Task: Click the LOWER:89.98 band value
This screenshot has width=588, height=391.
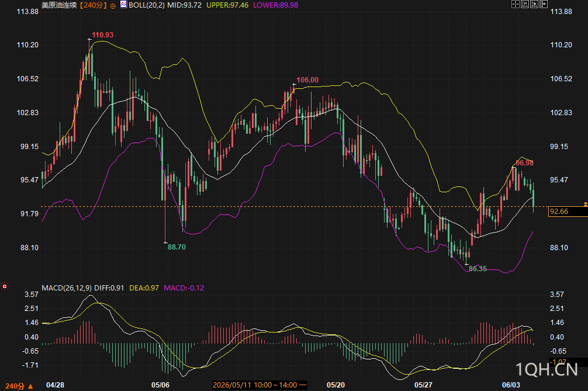Action: pos(276,5)
